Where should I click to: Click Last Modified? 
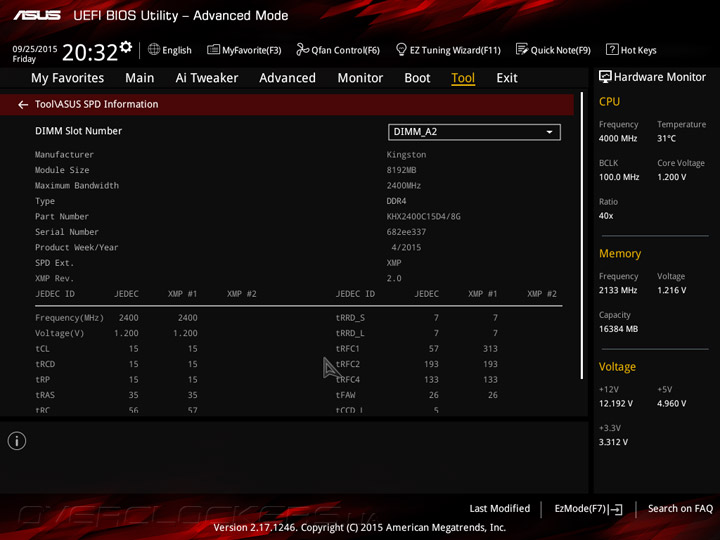(x=500, y=508)
